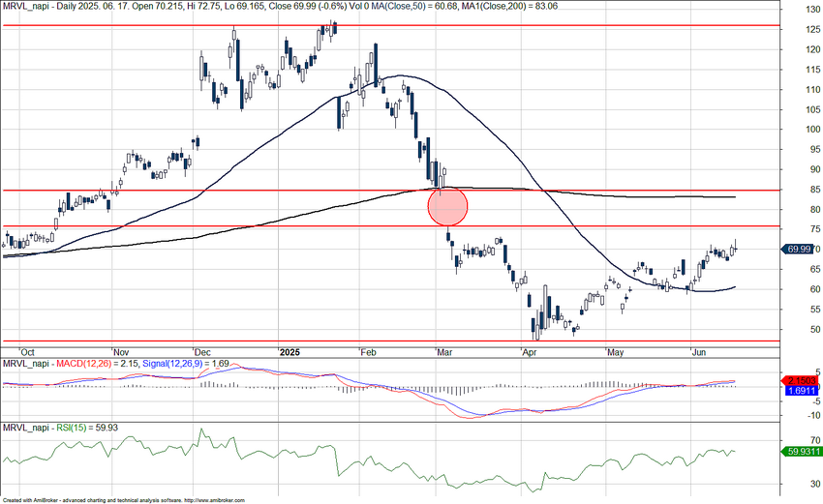Viewport: 823px width, 504px height.
Task: Click the red 2.1503 MACD value tag
Action: pos(800,381)
